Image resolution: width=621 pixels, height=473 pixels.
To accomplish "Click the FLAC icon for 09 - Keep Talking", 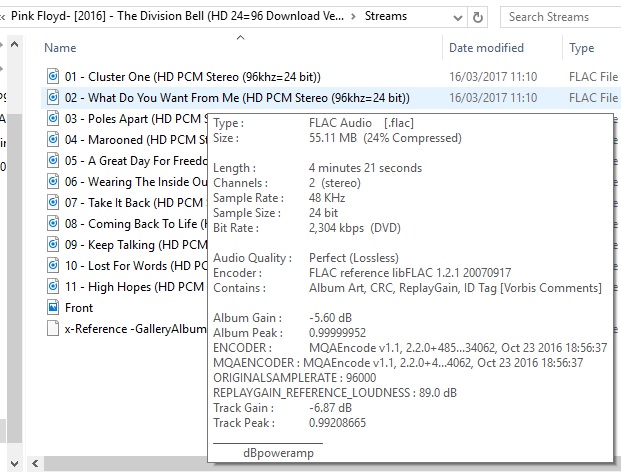I will point(53,244).
